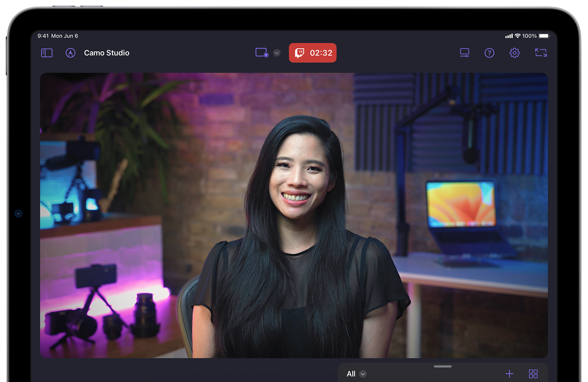Click the battery indicator in the status bar
588x382 pixels.
(x=544, y=36)
